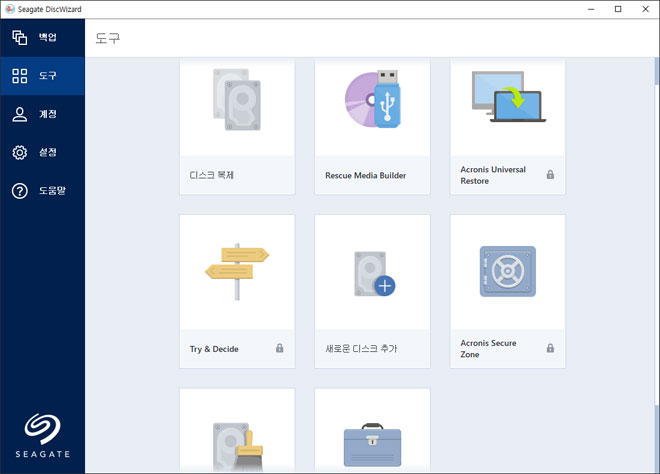Screen dimensions: 660x474
Task: Open 새로운 디스크 추가 label
Action: [361, 349]
